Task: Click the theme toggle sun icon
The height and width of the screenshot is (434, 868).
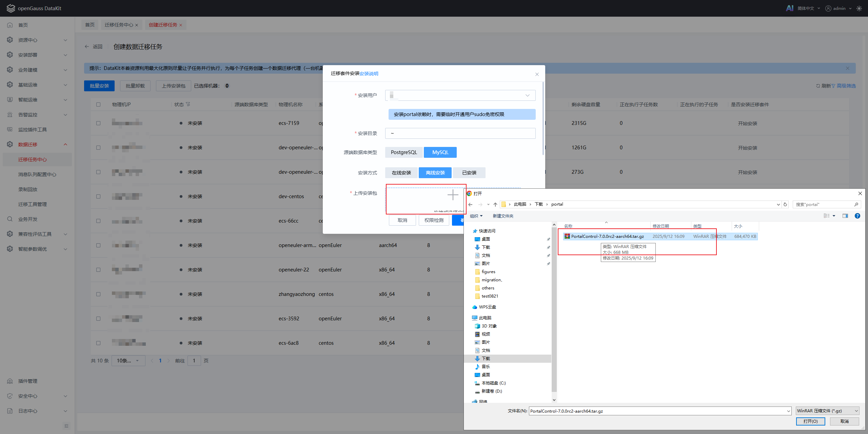Action: tap(859, 8)
